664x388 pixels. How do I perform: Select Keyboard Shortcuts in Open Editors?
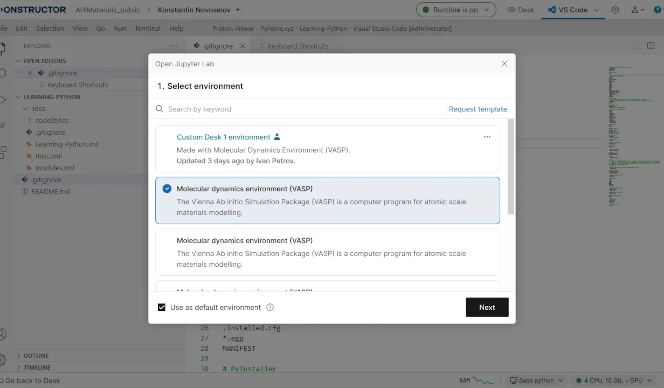click(77, 85)
